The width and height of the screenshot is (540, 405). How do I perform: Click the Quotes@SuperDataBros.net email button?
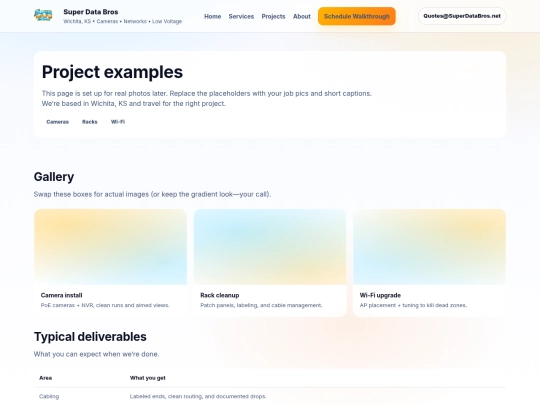(462, 16)
